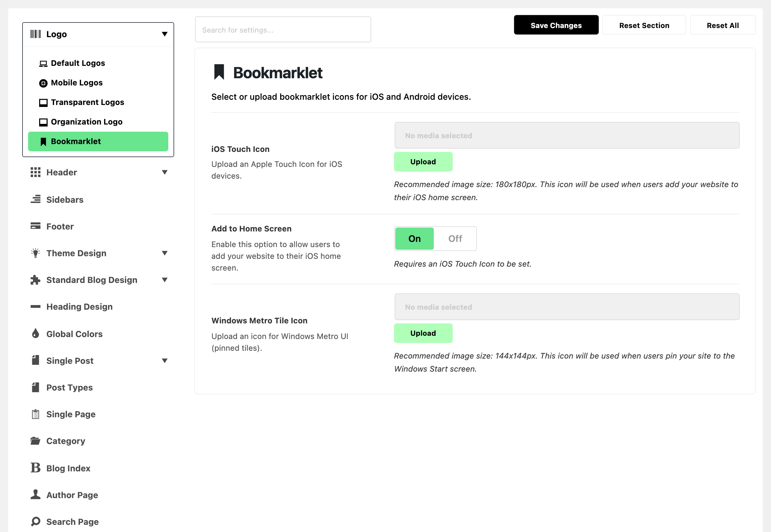771x532 pixels.
Task: Click the Logo barcode icon
Action: point(35,34)
